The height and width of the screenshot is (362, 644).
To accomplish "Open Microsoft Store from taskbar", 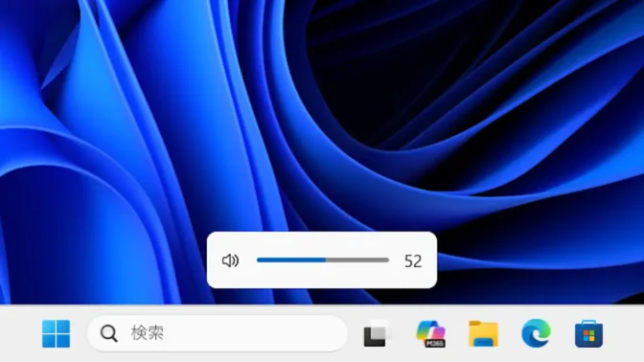I will [588, 333].
